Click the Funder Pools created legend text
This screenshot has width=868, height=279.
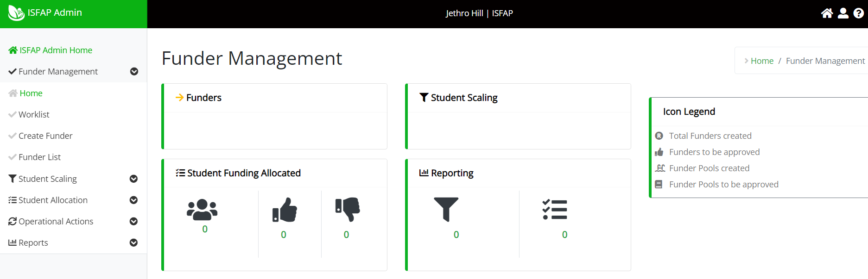coord(710,168)
